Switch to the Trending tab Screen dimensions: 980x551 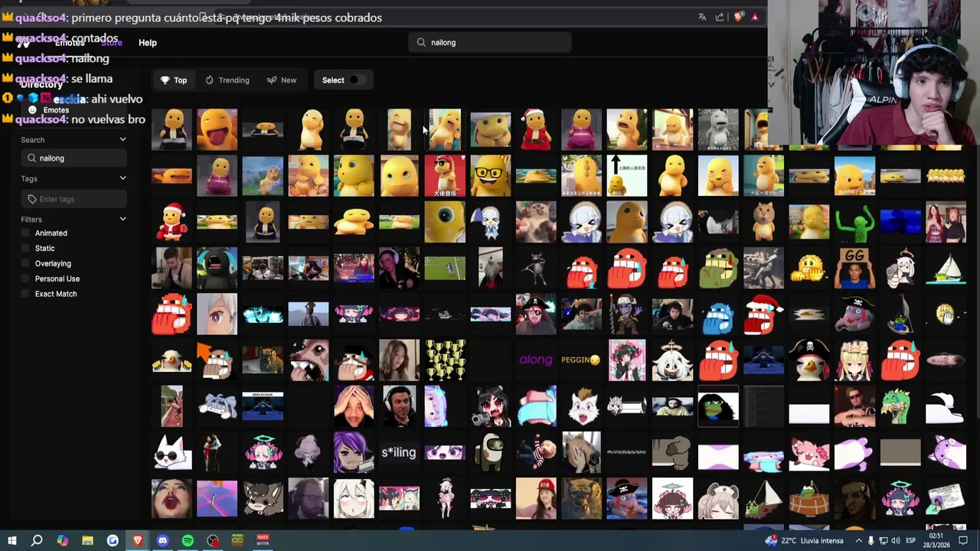227,80
